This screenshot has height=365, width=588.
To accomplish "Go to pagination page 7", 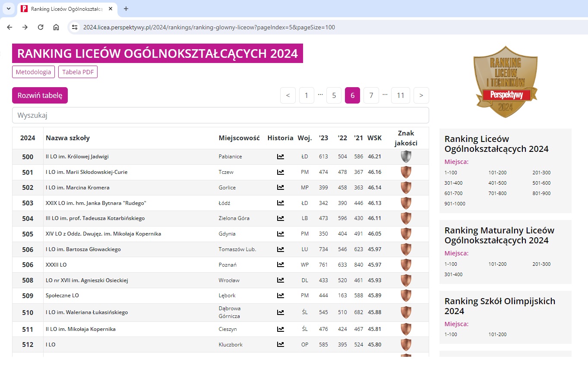I will click(371, 95).
